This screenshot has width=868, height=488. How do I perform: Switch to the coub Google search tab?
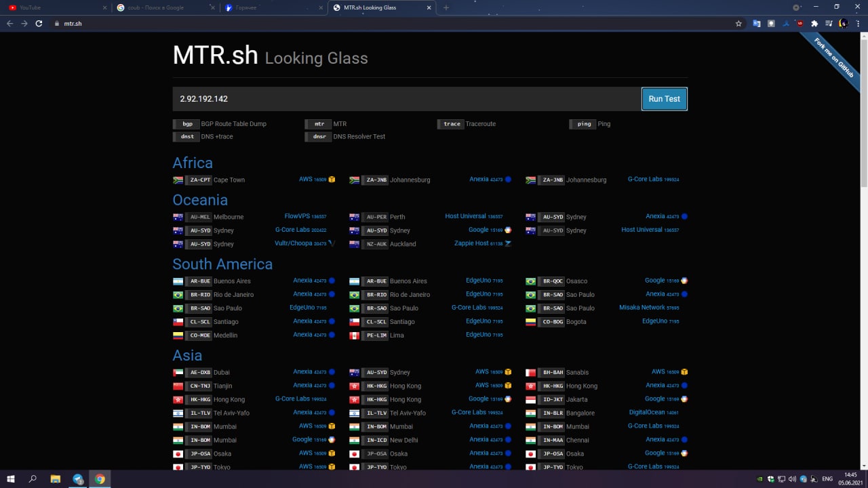coord(166,7)
